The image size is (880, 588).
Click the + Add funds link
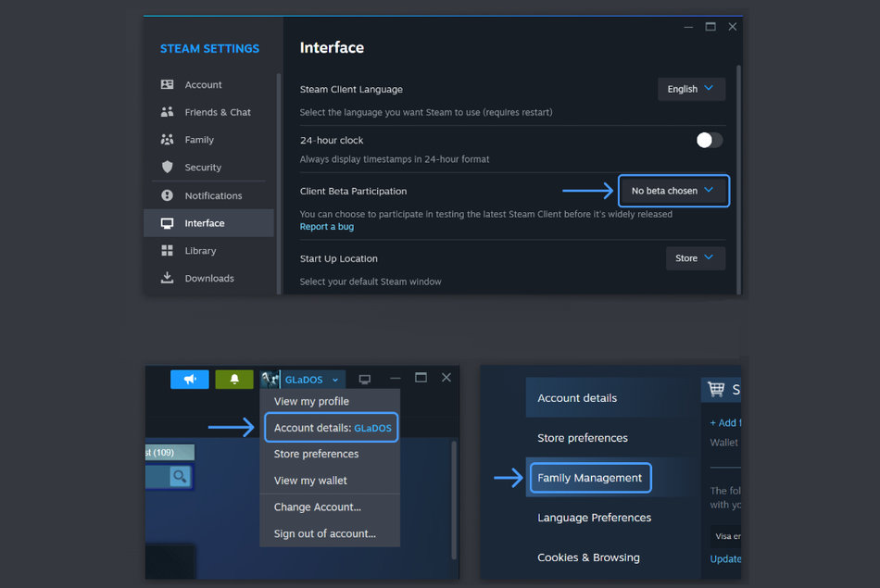(x=725, y=422)
